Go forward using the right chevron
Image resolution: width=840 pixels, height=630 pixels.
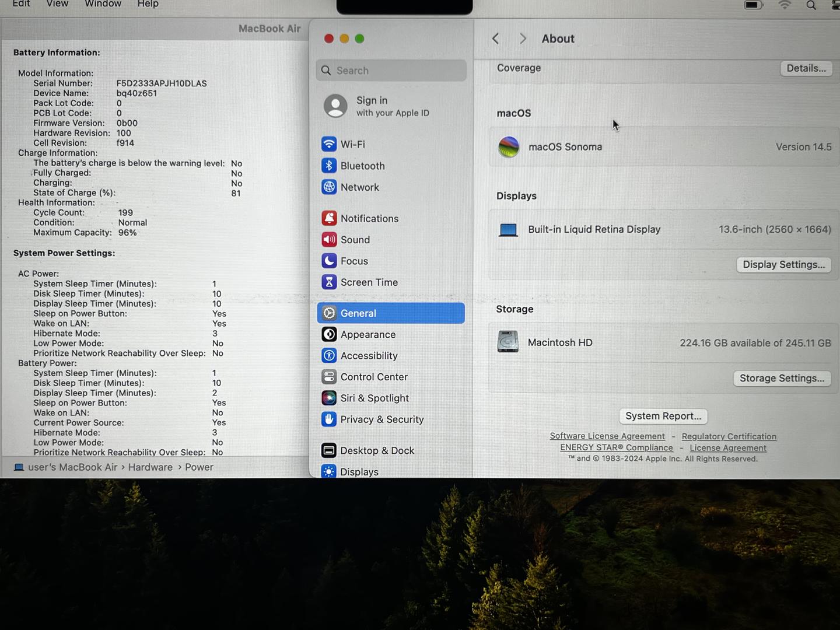click(x=523, y=38)
